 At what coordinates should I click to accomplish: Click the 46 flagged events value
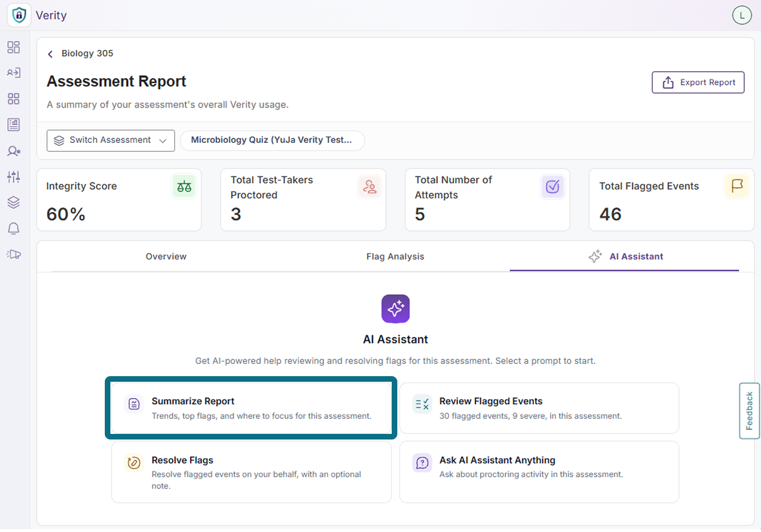coord(610,214)
